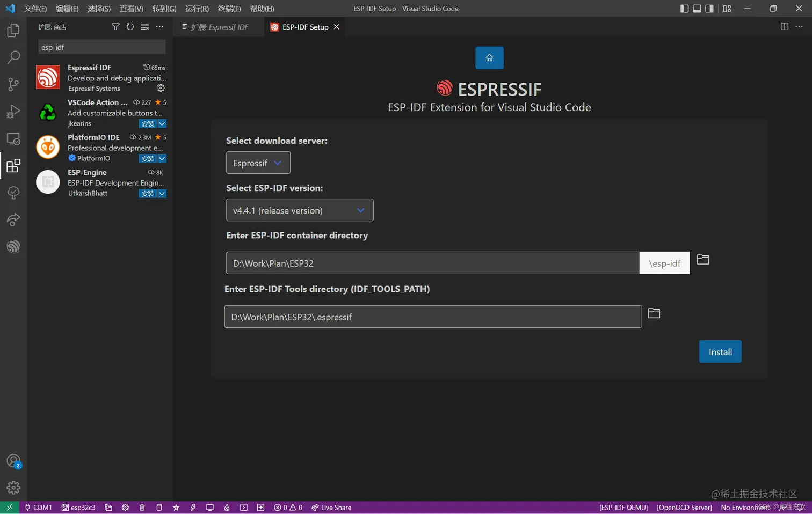This screenshot has height=514, width=812.
Task: Open ESP-IDF terminal status icon
Action: [244, 508]
